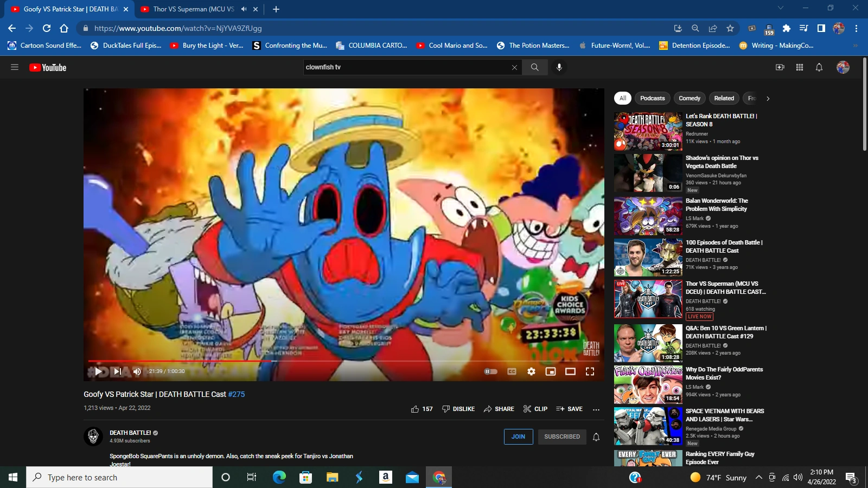The width and height of the screenshot is (868, 488).
Task: Toggle closed captions with the CC icon
Action: point(512,371)
